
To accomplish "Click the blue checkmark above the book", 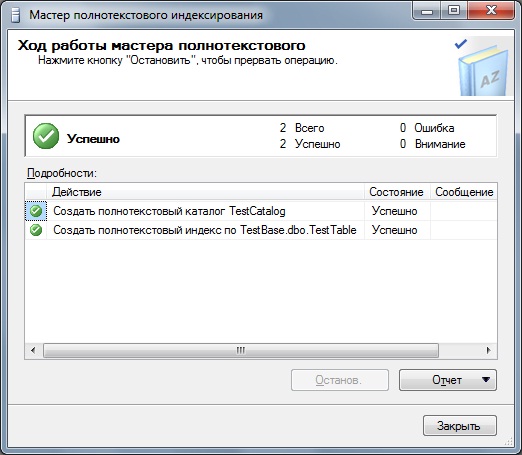I will point(461,44).
